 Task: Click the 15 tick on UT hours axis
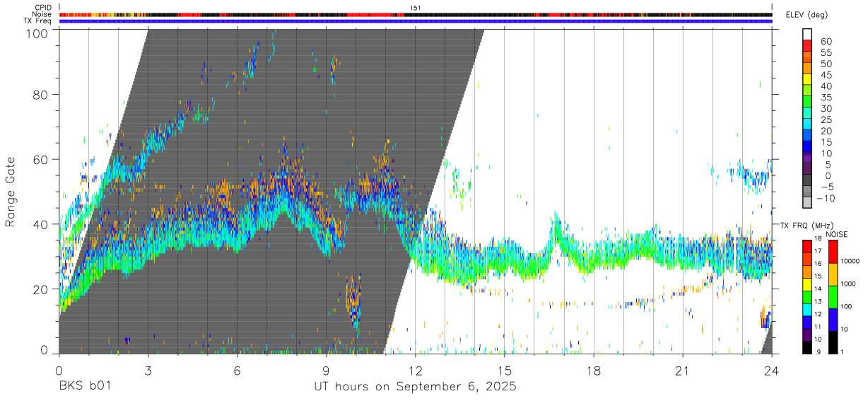click(x=505, y=370)
